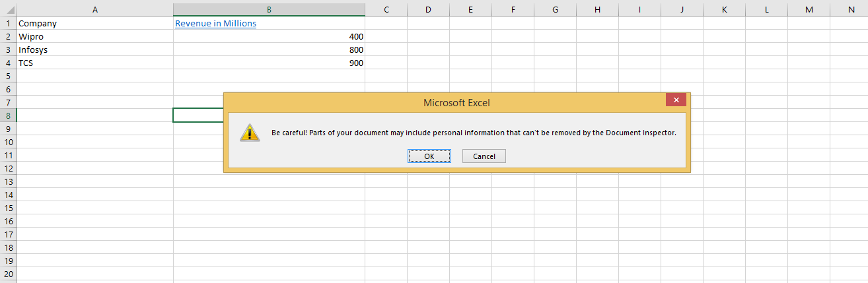The image size is (868, 283).
Task: Select row 8 header
Action: (8, 115)
